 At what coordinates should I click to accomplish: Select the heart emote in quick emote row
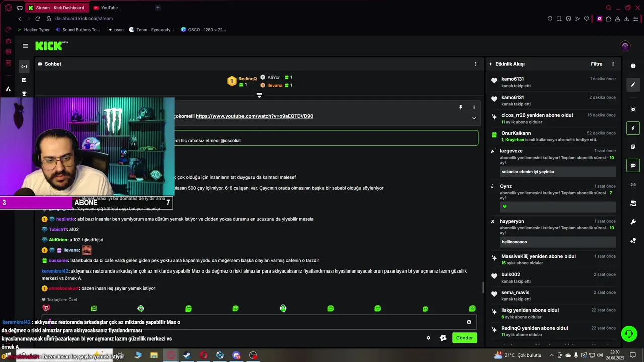point(46,308)
